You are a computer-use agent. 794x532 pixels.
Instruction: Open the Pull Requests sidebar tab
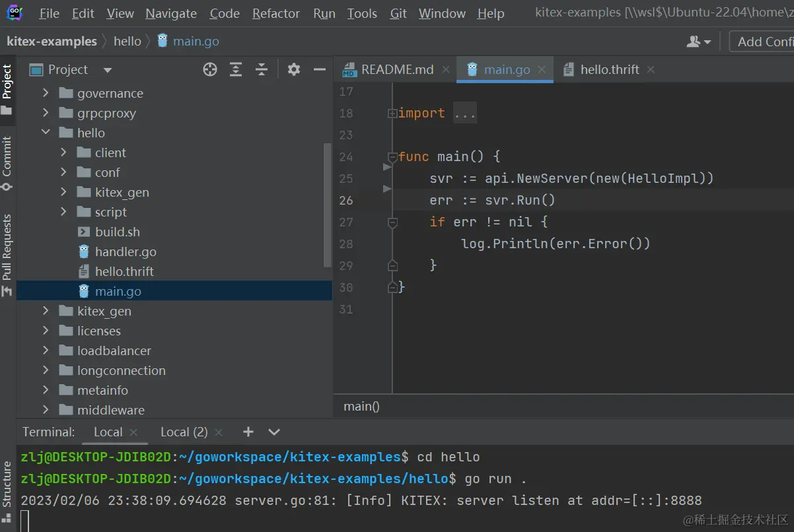coord(7,255)
